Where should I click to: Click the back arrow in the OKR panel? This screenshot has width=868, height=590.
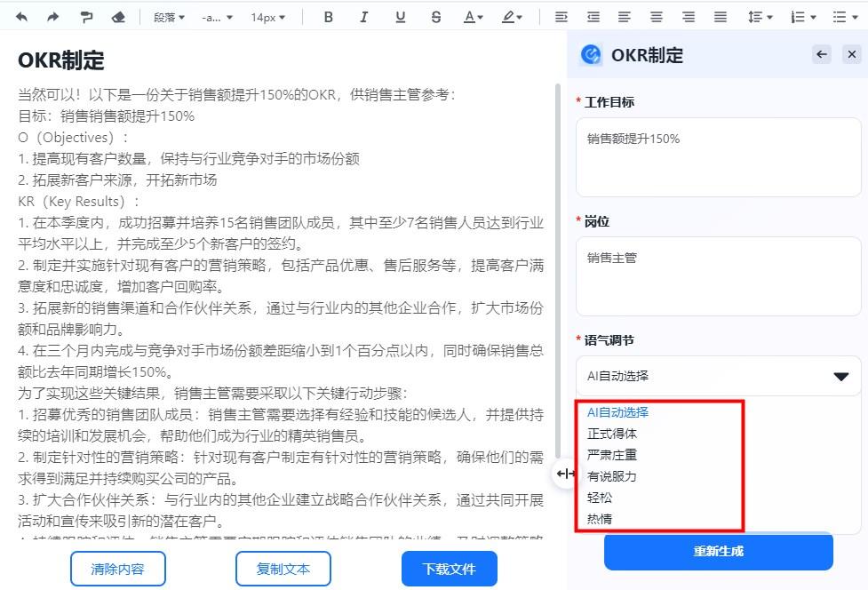821,54
